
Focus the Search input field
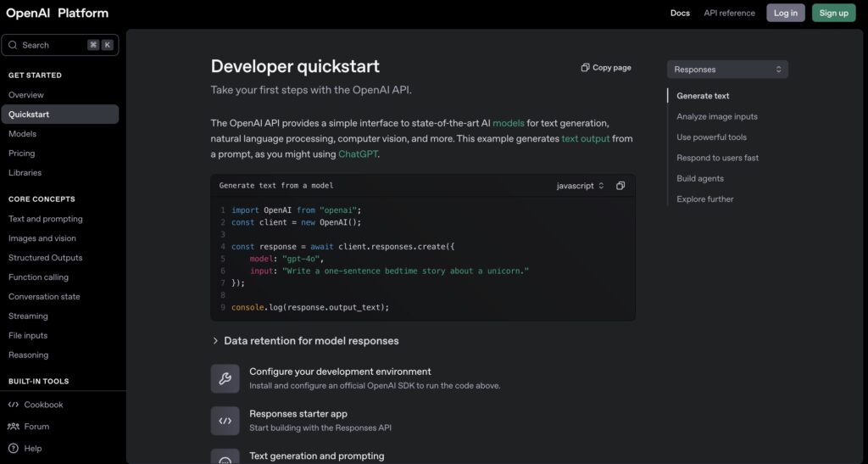tap(60, 46)
